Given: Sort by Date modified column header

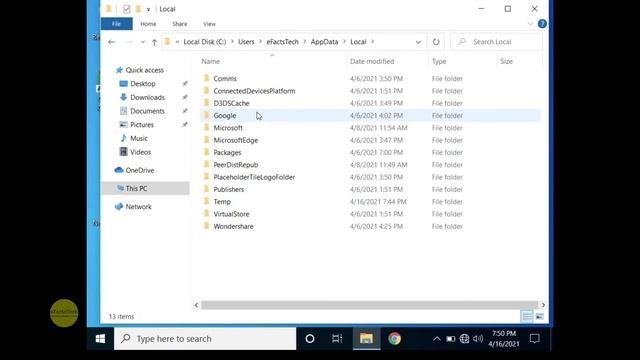Looking at the screenshot, I should click(372, 61).
